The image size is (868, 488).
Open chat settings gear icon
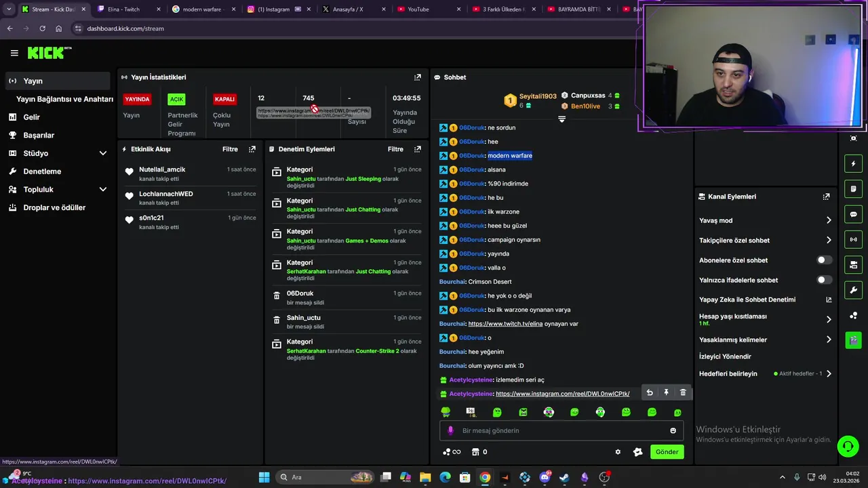tap(618, 452)
